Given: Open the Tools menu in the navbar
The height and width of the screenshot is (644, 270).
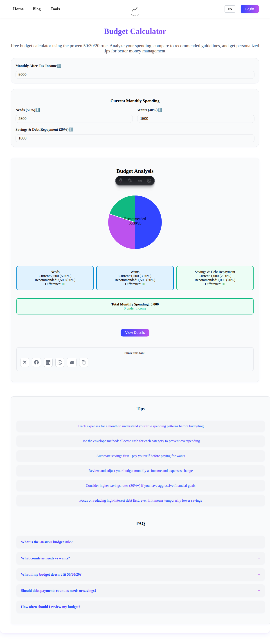Looking at the screenshot, I should click(x=55, y=9).
